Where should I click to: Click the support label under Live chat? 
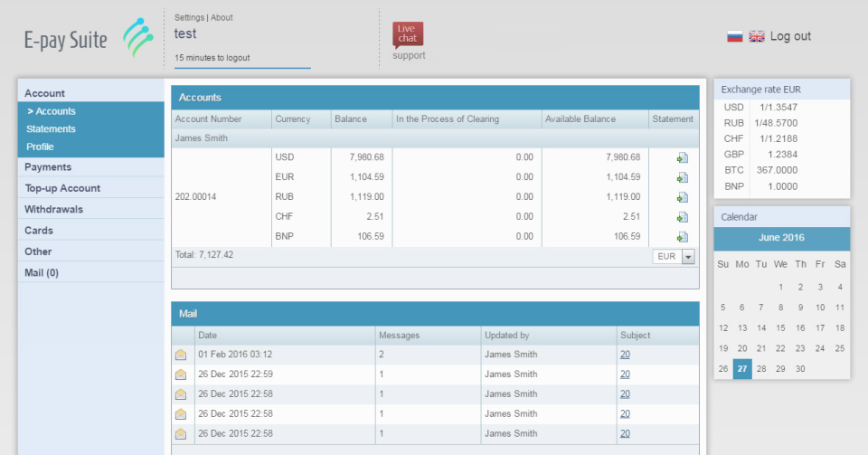click(409, 55)
